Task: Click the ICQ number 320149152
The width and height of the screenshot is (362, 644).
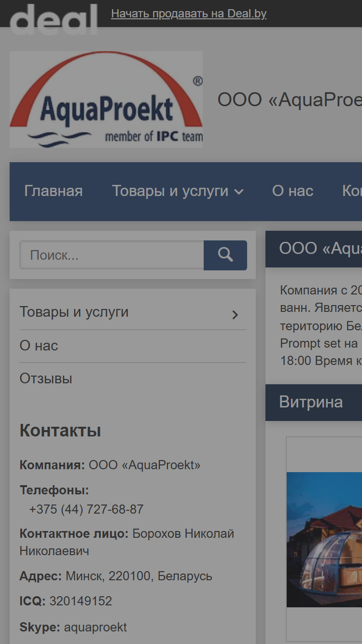Action: 81,602
